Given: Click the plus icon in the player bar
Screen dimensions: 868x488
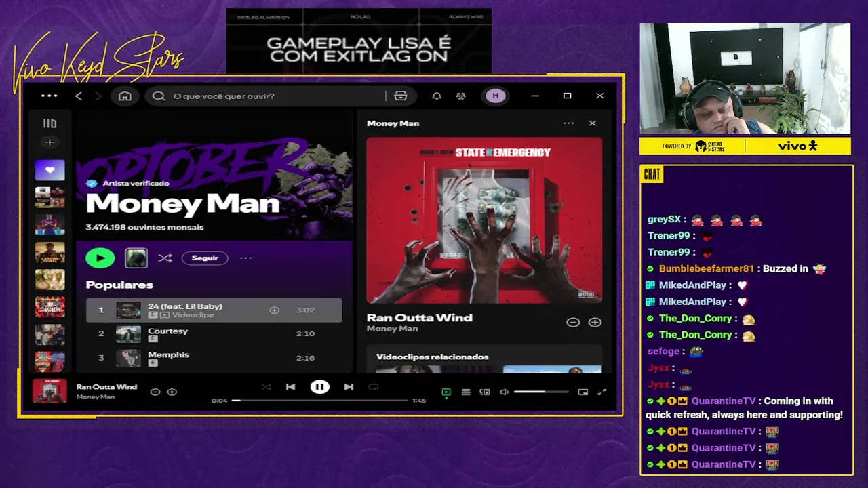Looking at the screenshot, I should click(172, 392).
